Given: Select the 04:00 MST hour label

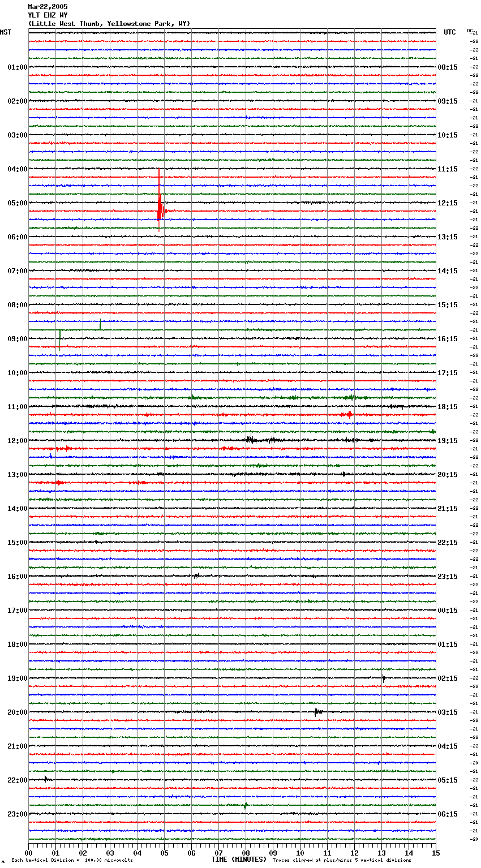Looking at the screenshot, I should 18,169.
